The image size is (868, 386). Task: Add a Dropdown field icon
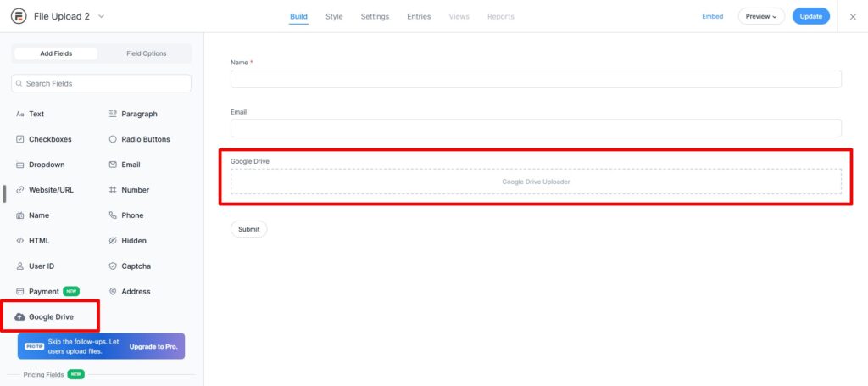pos(20,165)
